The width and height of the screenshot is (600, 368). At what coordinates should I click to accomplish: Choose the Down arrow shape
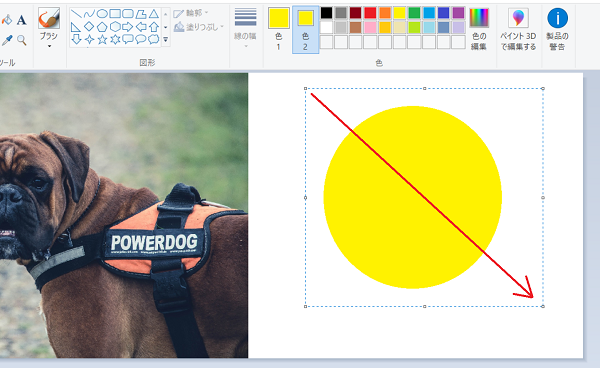pos(76,39)
